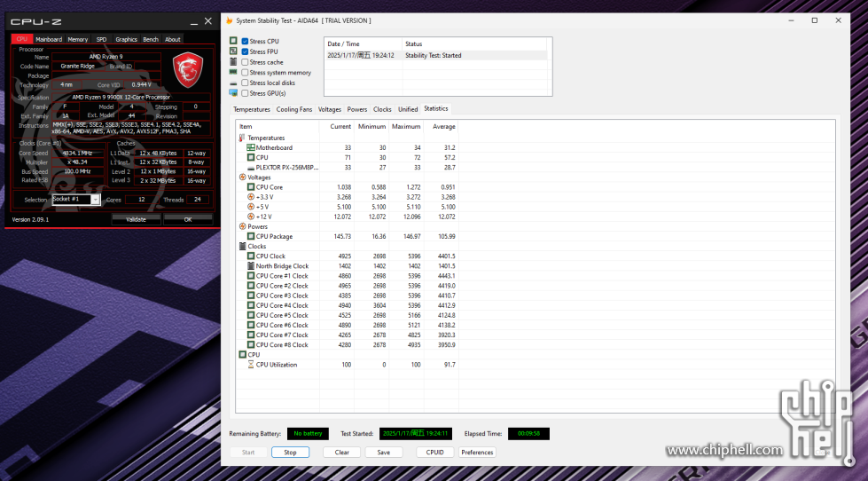Open the Socket #1 selection dropdown in CPU-Z
This screenshot has width=868, height=481.
click(95, 200)
